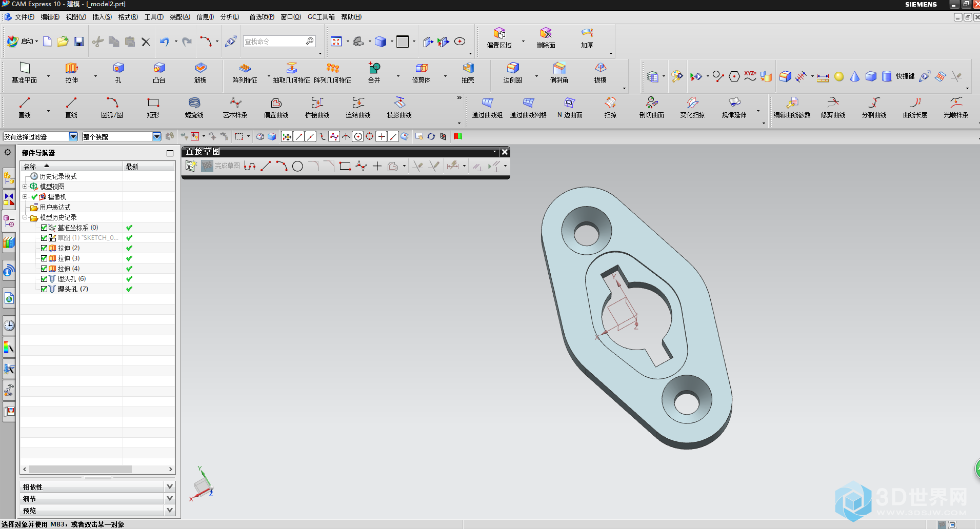Open the 没有选择过滤器 dropdown
Image resolution: width=980 pixels, height=529 pixels.
coord(73,136)
